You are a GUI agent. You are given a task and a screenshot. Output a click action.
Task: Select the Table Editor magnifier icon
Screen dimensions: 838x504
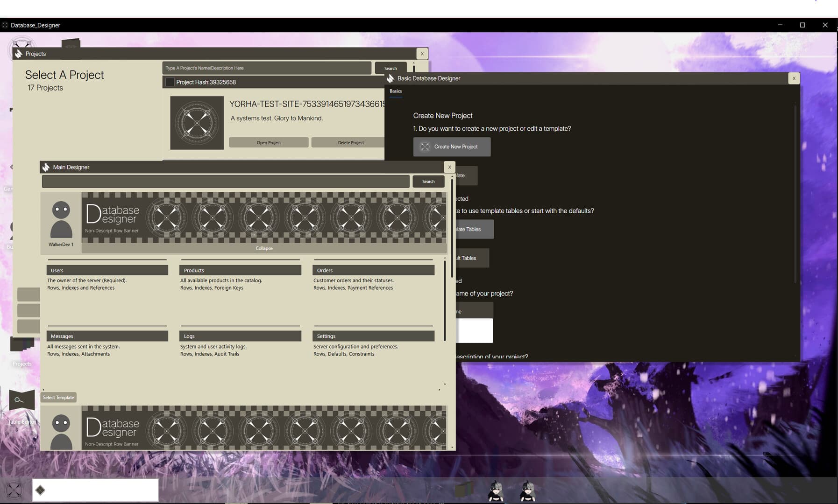[x=21, y=400]
